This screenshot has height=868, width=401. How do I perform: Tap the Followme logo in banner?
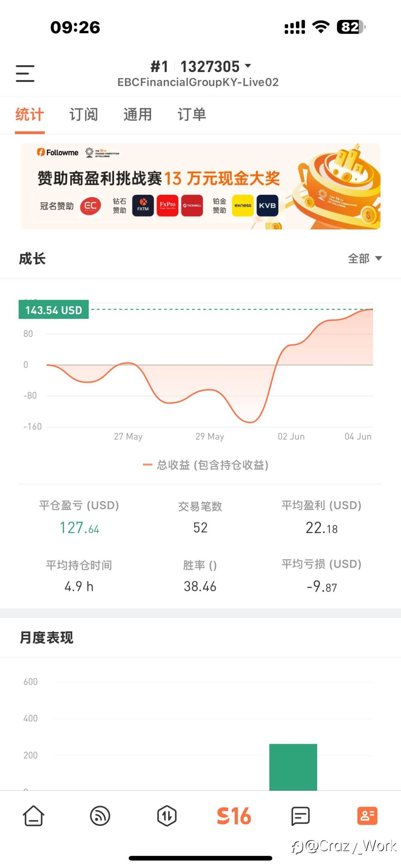(x=58, y=153)
